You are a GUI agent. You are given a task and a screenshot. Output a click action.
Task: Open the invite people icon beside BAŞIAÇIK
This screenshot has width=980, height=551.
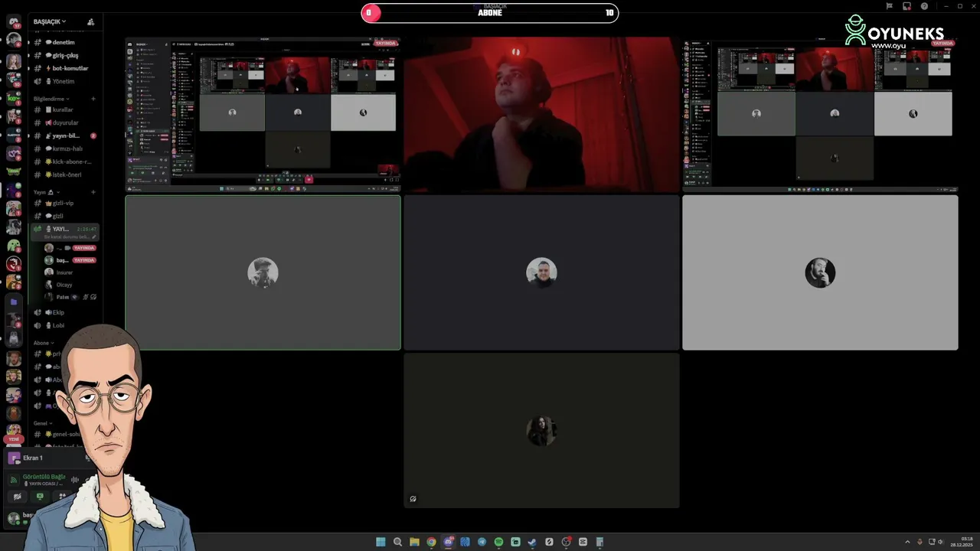[x=90, y=22]
